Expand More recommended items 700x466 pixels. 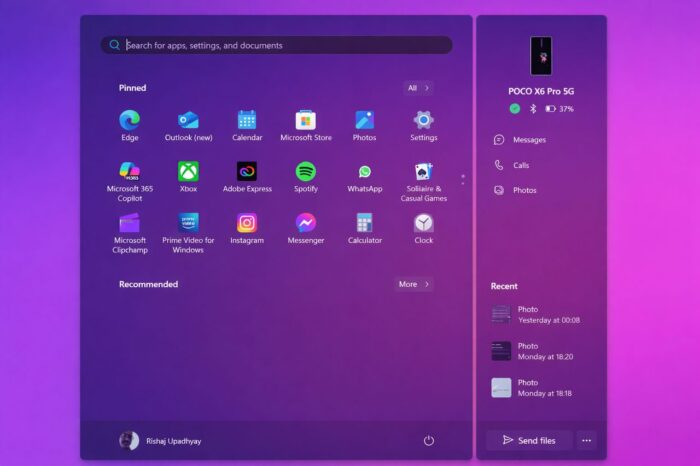(x=413, y=284)
